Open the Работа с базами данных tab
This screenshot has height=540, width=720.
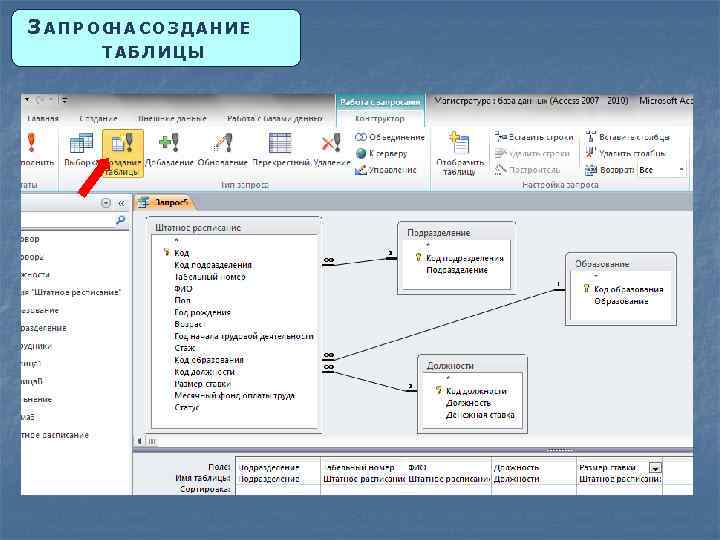pyautogui.click(x=274, y=118)
